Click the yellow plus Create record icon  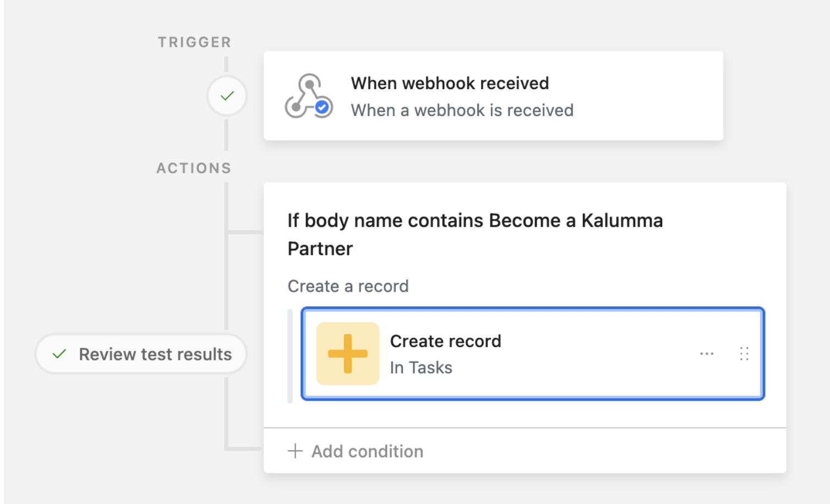pyautogui.click(x=348, y=353)
